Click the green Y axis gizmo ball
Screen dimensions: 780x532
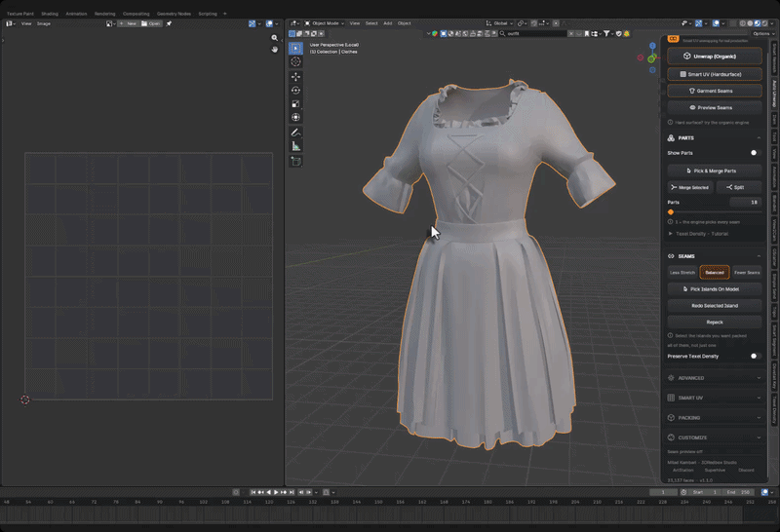(x=651, y=59)
